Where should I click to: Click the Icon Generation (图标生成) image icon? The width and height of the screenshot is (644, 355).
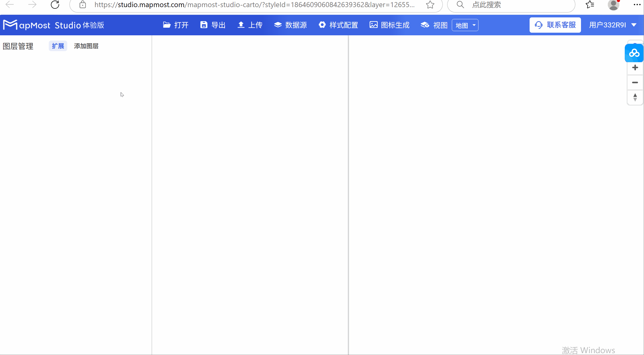coord(373,25)
